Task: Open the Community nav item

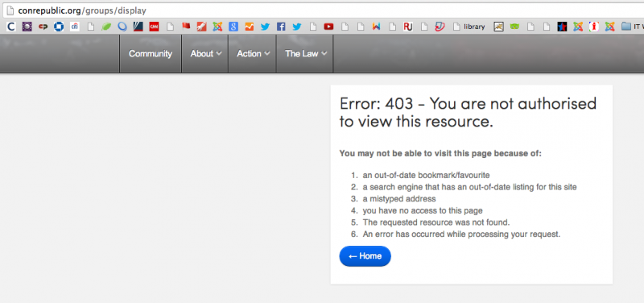Action: click(151, 53)
